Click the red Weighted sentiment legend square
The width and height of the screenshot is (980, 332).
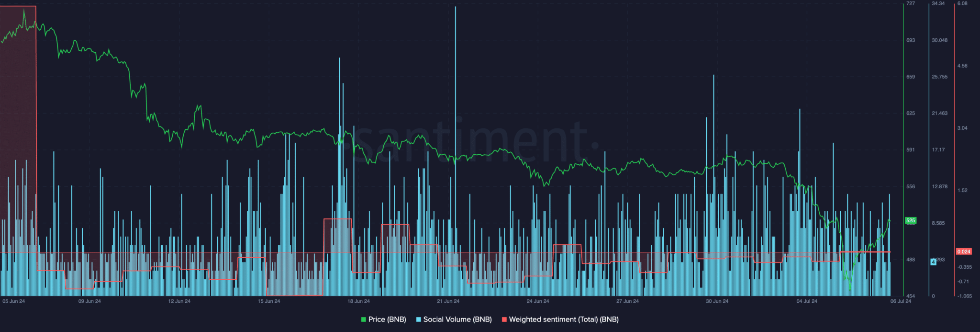504,320
